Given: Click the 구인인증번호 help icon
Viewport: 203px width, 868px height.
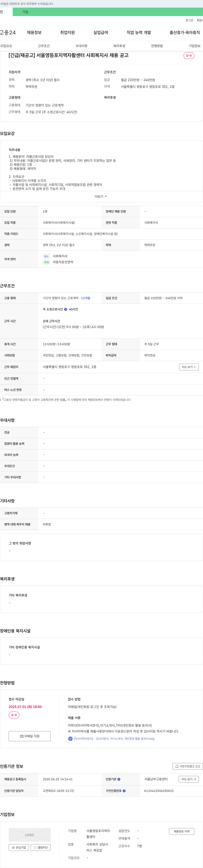Looking at the screenshot, I should [x=124, y=791].
